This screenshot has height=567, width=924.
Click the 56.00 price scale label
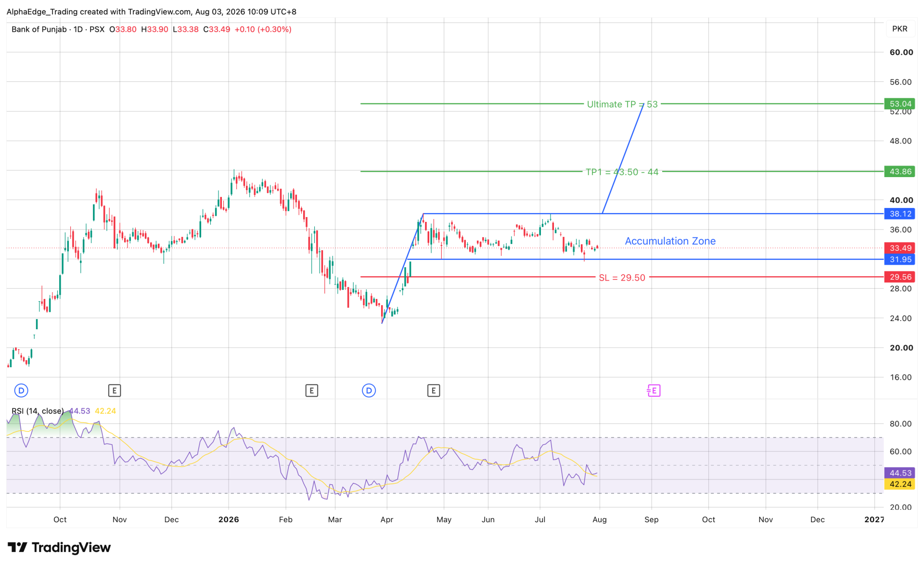click(x=901, y=82)
